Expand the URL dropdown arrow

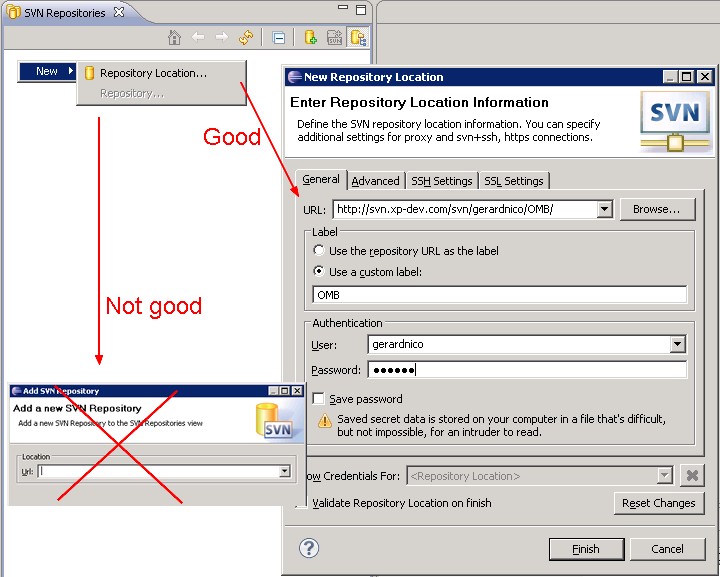[x=603, y=209]
